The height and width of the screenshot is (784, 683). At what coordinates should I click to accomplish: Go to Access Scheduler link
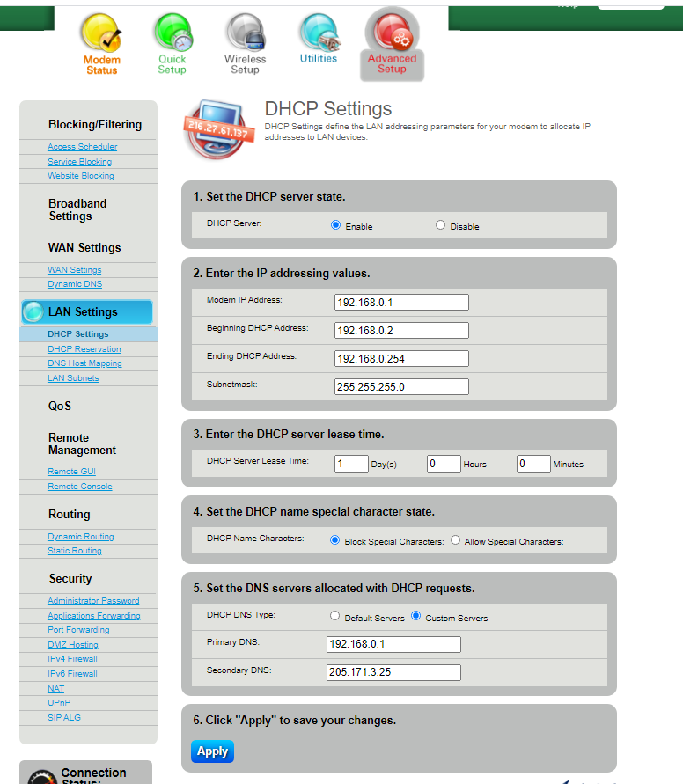(x=83, y=146)
